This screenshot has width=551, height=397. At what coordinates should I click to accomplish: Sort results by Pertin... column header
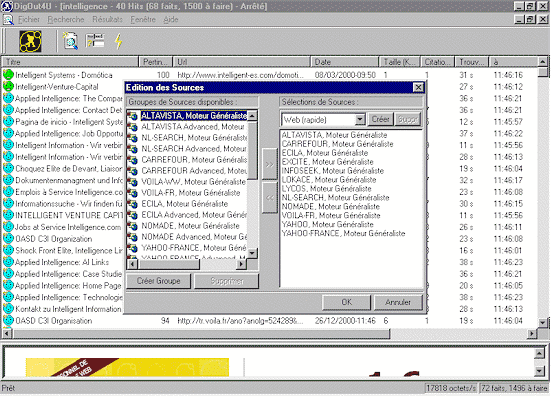click(x=155, y=62)
